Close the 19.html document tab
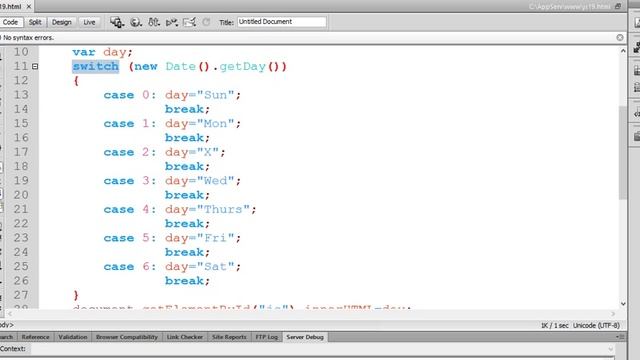This screenshot has width=640, height=360. [x=29, y=7]
